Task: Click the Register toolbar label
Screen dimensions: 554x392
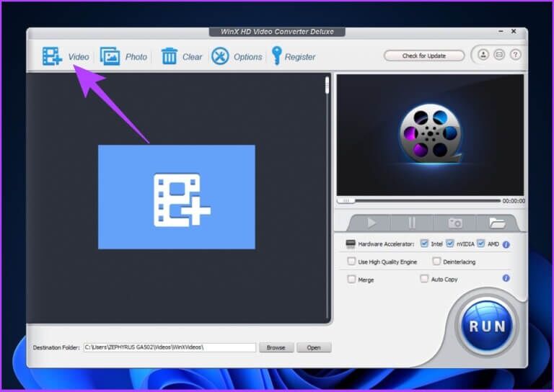Action: pos(300,57)
